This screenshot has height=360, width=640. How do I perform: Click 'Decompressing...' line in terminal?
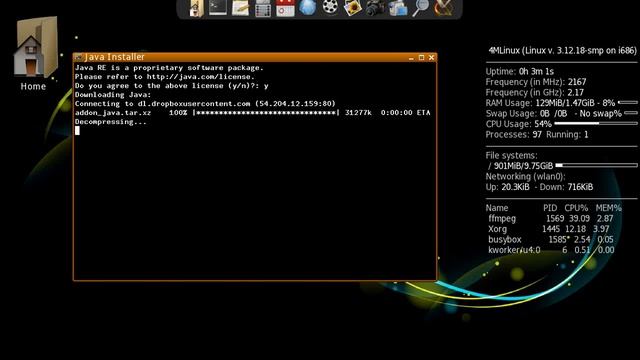tap(111, 122)
